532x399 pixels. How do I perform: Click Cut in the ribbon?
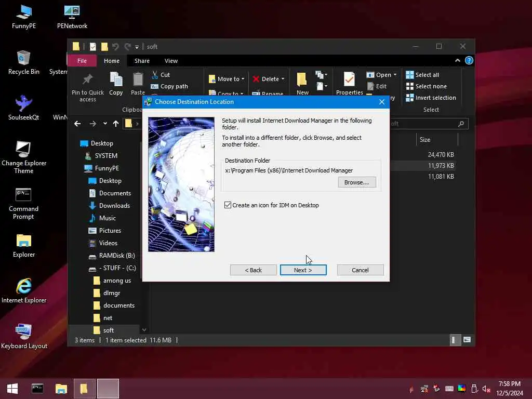(161, 75)
